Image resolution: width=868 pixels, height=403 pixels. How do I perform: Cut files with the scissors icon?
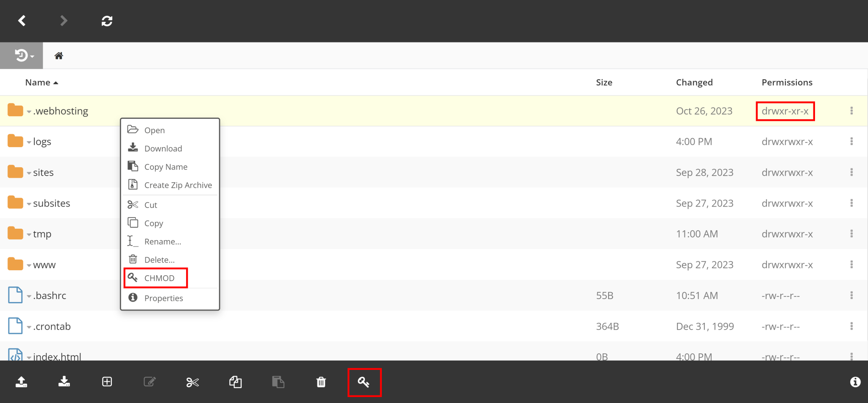click(192, 382)
